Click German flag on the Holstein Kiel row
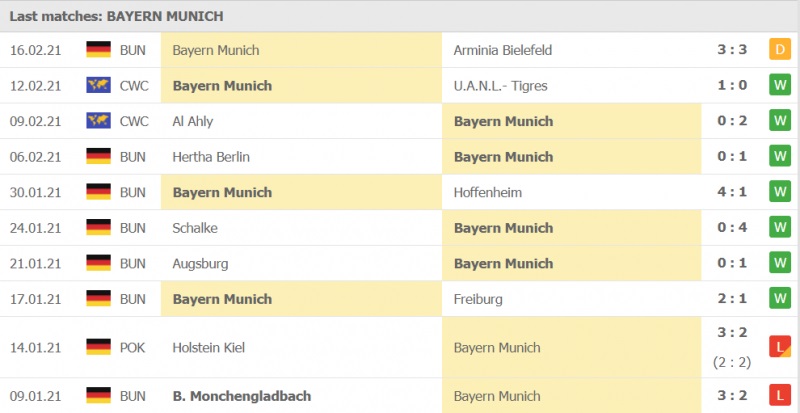Viewport: 800px width, 413px height. pos(98,347)
